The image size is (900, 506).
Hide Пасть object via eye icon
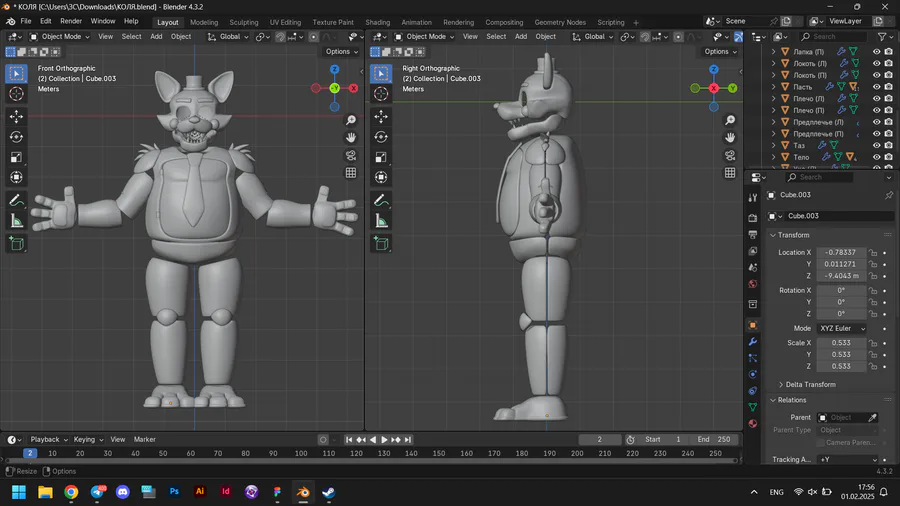[x=876, y=87]
